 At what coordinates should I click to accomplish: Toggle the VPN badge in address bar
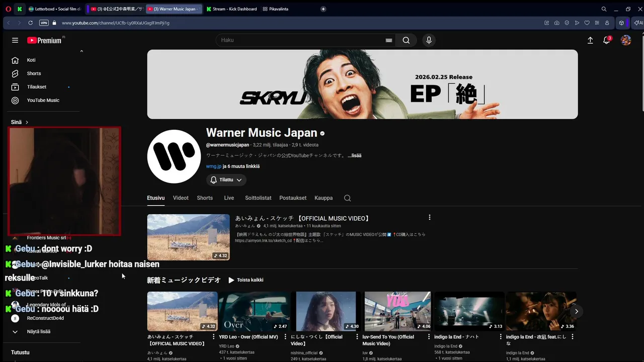click(44, 23)
